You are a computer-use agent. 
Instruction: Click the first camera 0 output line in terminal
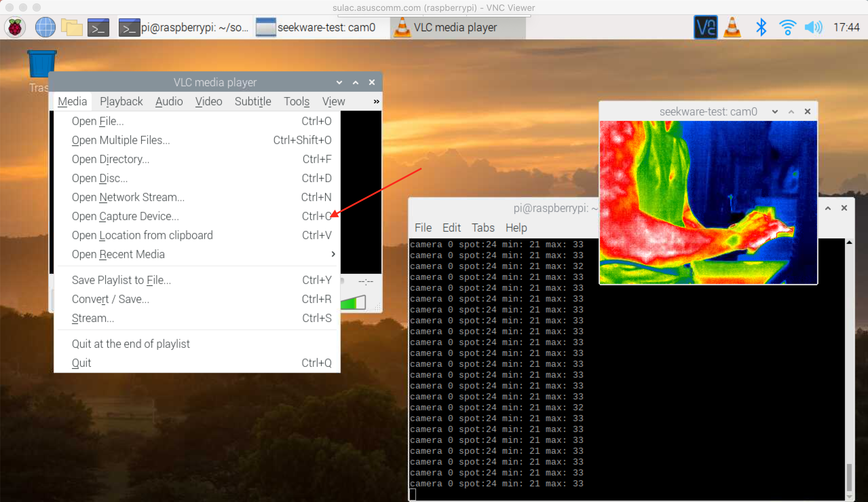click(496, 245)
